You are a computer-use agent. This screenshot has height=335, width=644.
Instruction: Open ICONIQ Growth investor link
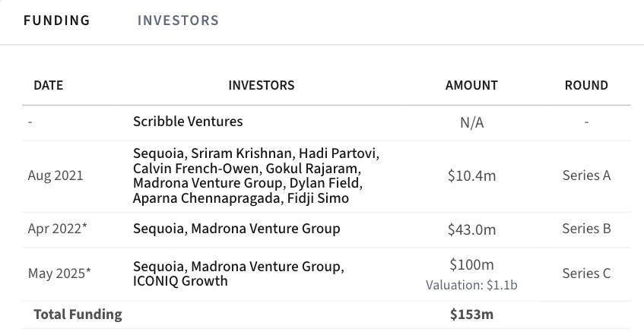tap(180, 281)
